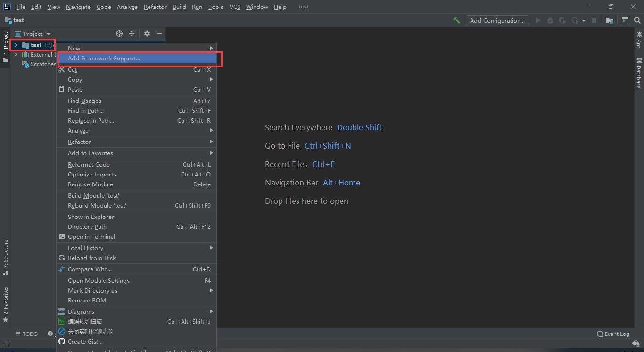644x352 pixels.
Task: Click the blue 关闭实时检测功能 disable icon
Action: 62,331
